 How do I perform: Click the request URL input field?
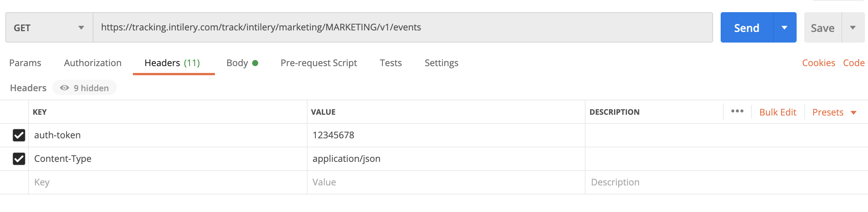tap(402, 27)
